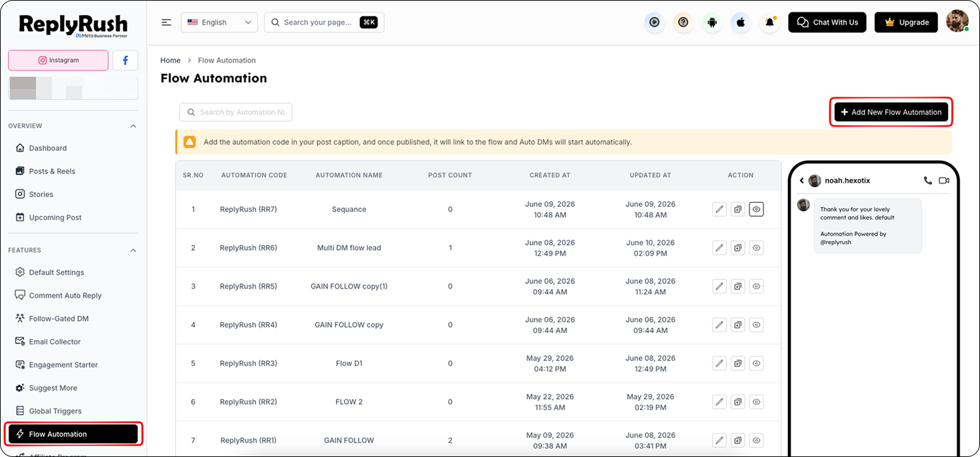This screenshot has height=457, width=980.
Task: Edit the FLOW 2 automation
Action: [x=719, y=402]
